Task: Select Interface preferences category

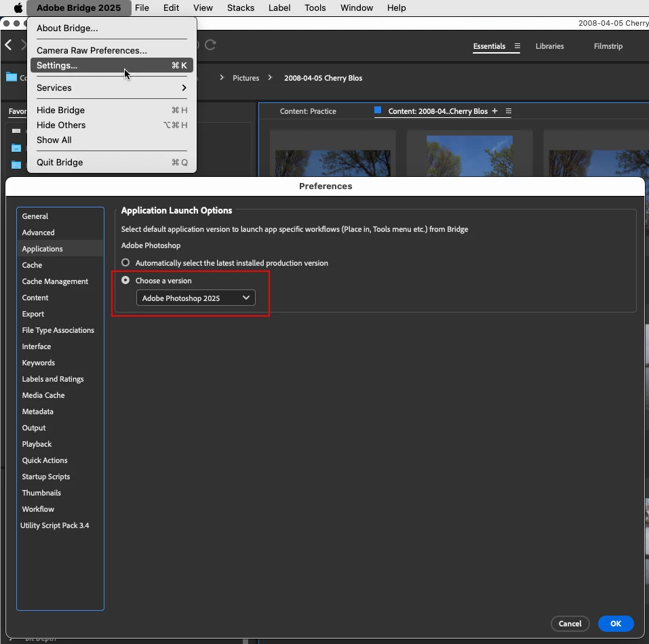Action: (x=60, y=346)
